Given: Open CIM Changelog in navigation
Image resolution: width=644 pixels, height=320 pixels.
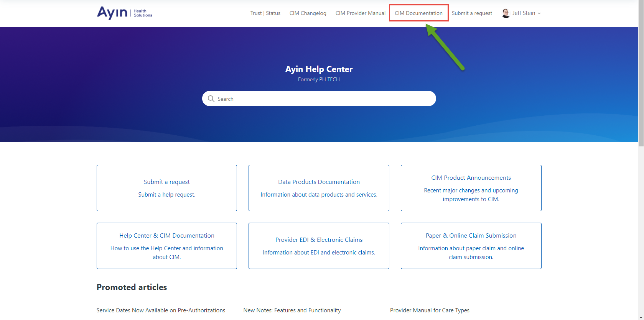Looking at the screenshot, I should pyautogui.click(x=308, y=13).
